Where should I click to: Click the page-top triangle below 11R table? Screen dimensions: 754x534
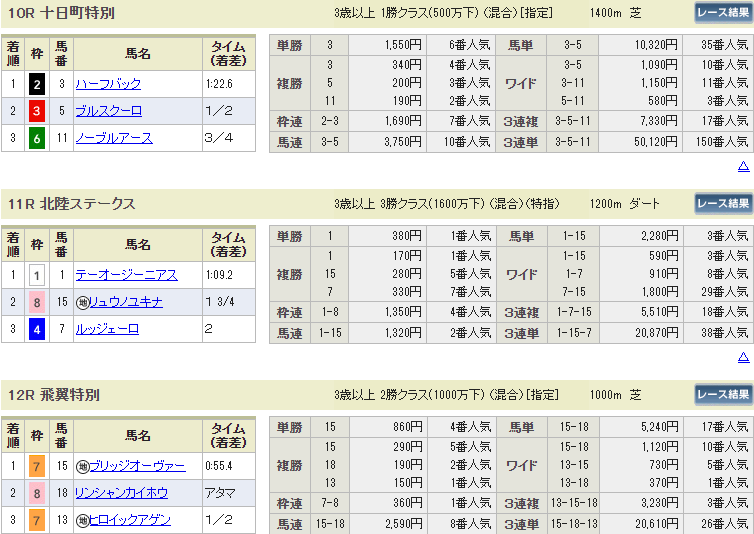(743, 357)
